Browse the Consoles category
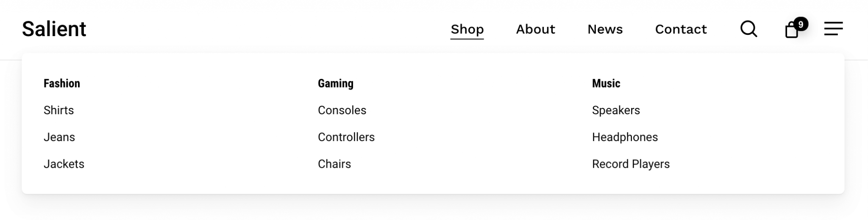 (342, 110)
